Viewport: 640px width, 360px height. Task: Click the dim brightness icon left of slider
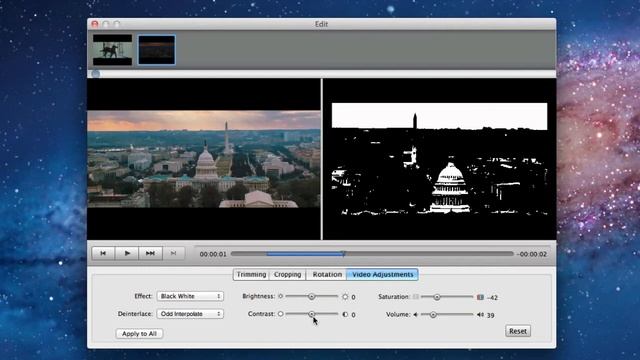click(280, 296)
